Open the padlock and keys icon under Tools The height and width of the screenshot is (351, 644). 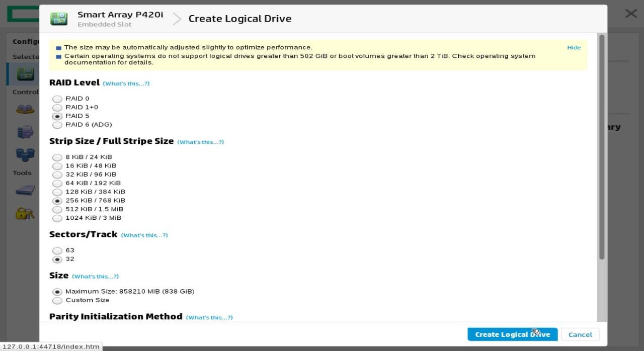pyautogui.click(x=25, y=213)
